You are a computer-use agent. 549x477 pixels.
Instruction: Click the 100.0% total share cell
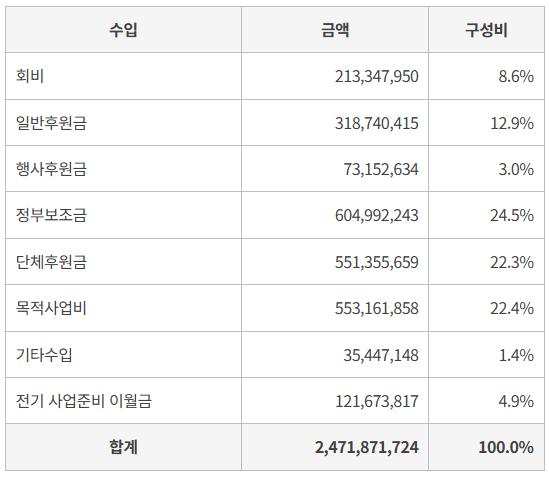click(506, 448)
